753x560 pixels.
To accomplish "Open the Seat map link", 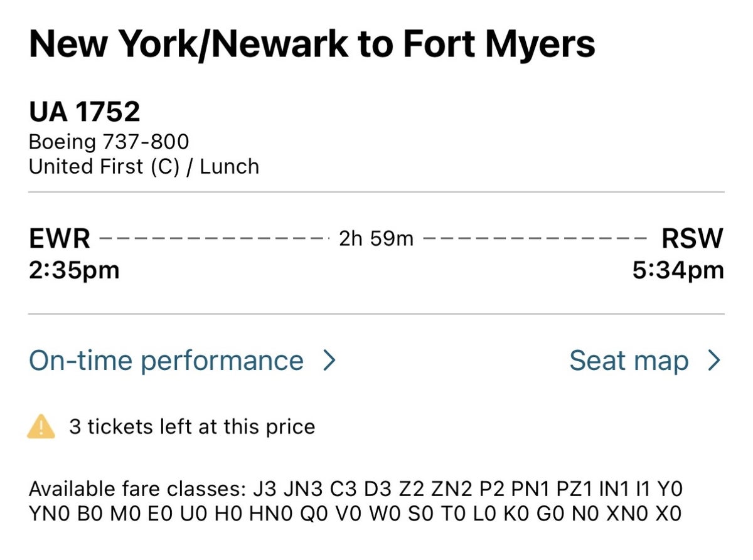I will 629,361.
